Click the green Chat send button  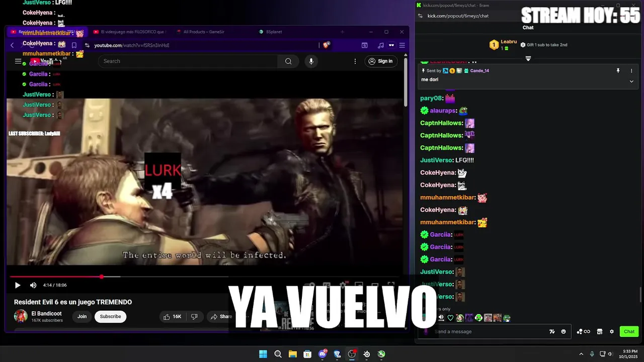pos(629,331)
